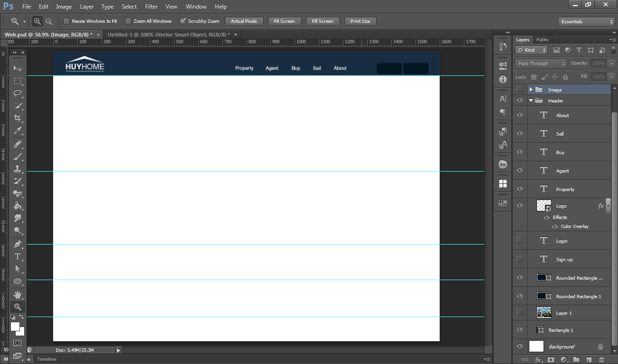Click the Fit Screen button

(x=285, y=21)
